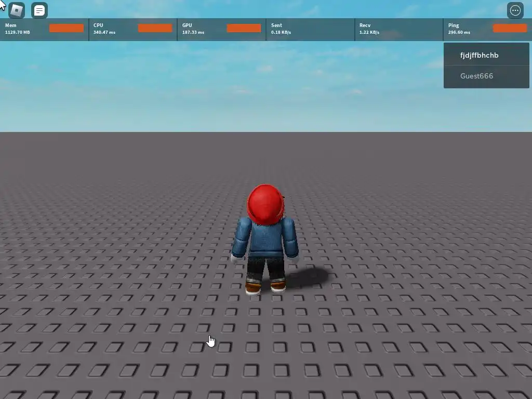This screenshot has height=399, width=532.
Task: Select the CPU performance stat panel
Action: [133, 29]
